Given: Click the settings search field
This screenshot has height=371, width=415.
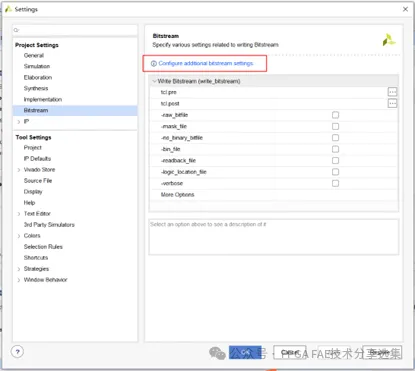Looking at the screenshot, I should (75, 30).
